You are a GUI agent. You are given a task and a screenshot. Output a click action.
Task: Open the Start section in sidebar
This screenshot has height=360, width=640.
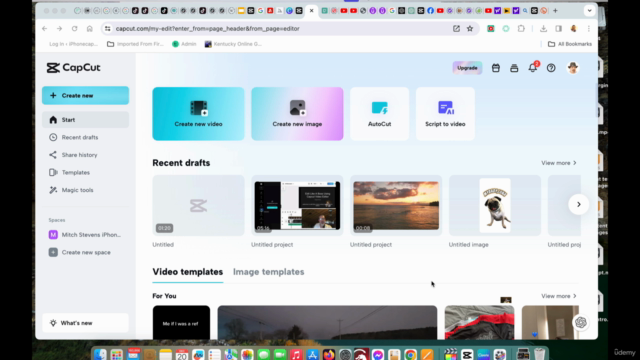click(85, 120)
